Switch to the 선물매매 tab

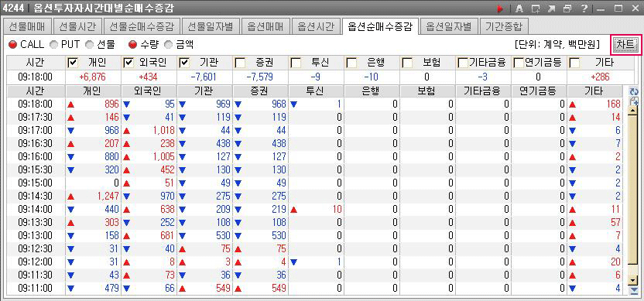[x=28, y=26]
